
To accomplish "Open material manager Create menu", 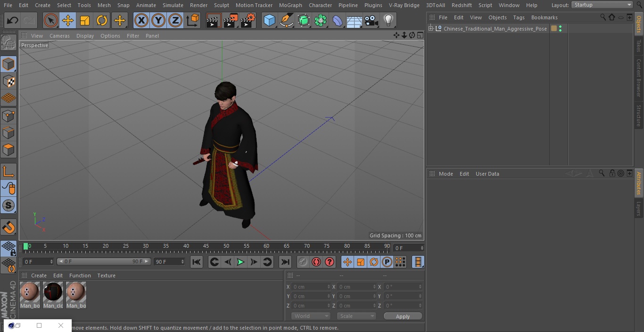I will (x=39, y=275).
